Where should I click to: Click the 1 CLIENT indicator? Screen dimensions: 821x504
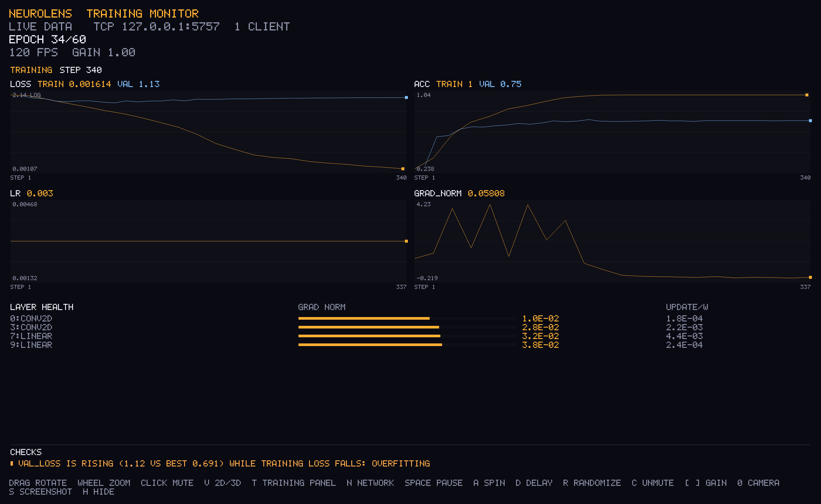tap(262, 27)
